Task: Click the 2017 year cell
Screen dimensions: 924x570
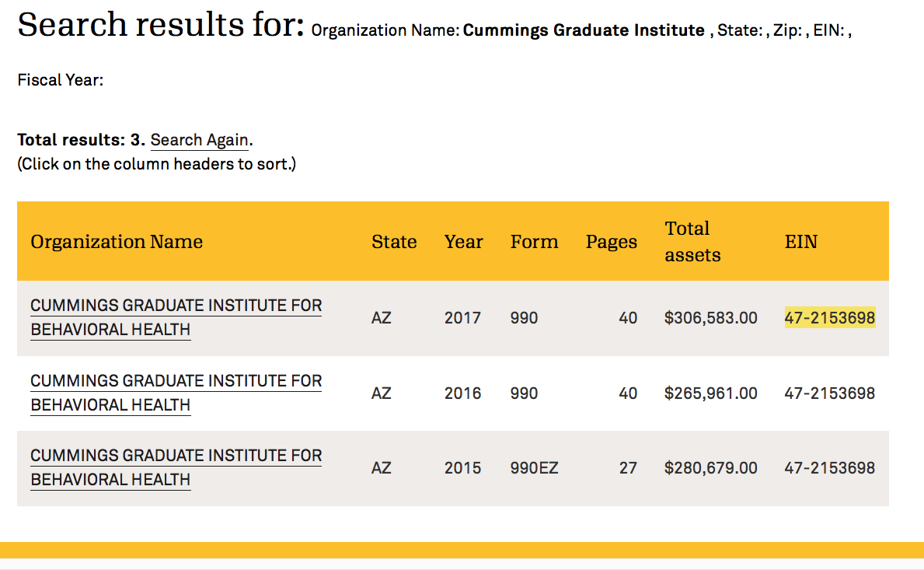Action: point(462,318)
